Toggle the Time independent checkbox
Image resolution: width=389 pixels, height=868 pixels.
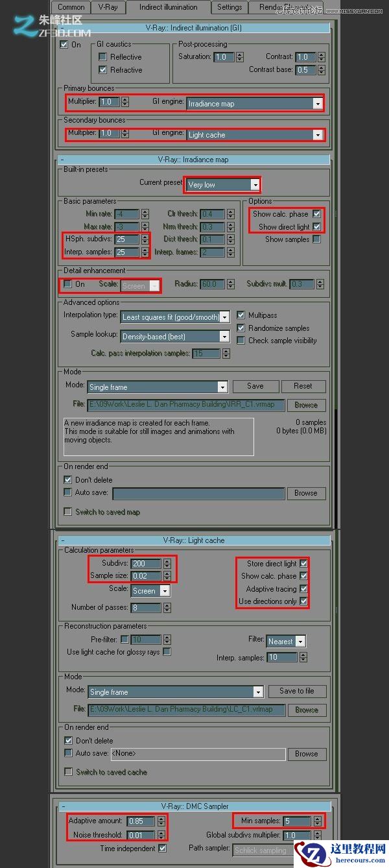(x=162, y=849)
